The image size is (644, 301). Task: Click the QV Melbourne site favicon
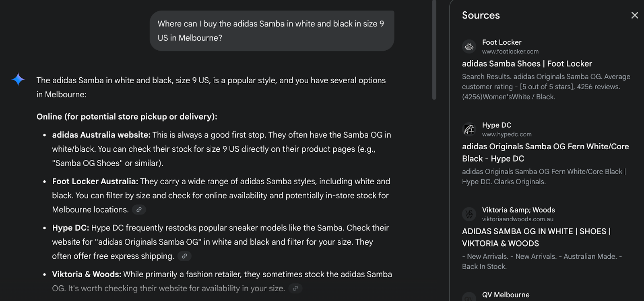(469, 297)
